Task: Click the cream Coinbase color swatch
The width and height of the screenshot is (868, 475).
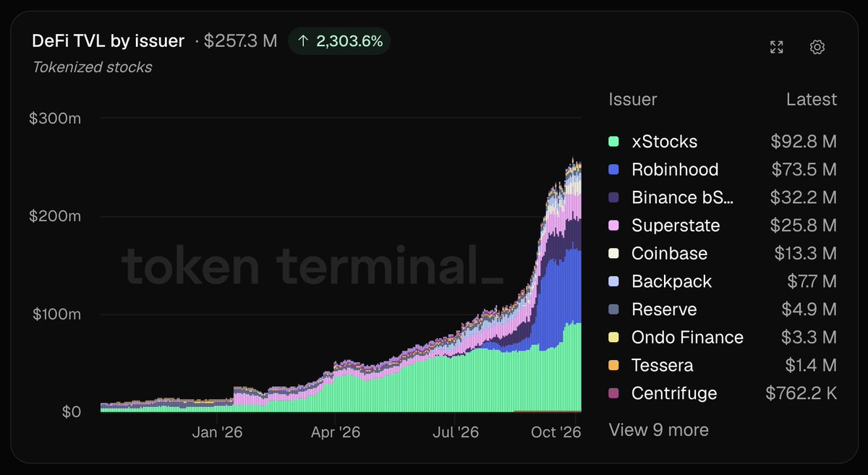Action: pyautogui.click(x=614, y=254)
